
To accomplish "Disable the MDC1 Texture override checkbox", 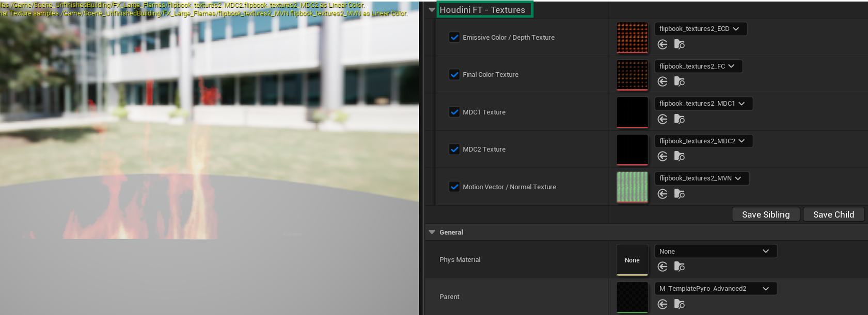I will coord(454,112).
